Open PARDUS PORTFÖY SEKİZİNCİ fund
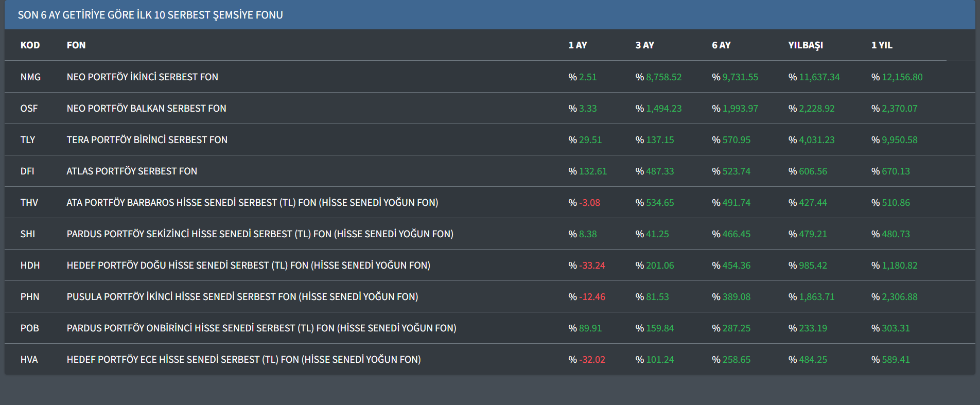 pyautogui.click(x=260, y=234)
